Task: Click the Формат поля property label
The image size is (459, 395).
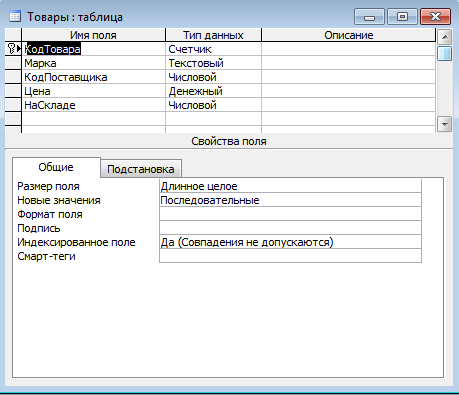Action: pos(50,214)
